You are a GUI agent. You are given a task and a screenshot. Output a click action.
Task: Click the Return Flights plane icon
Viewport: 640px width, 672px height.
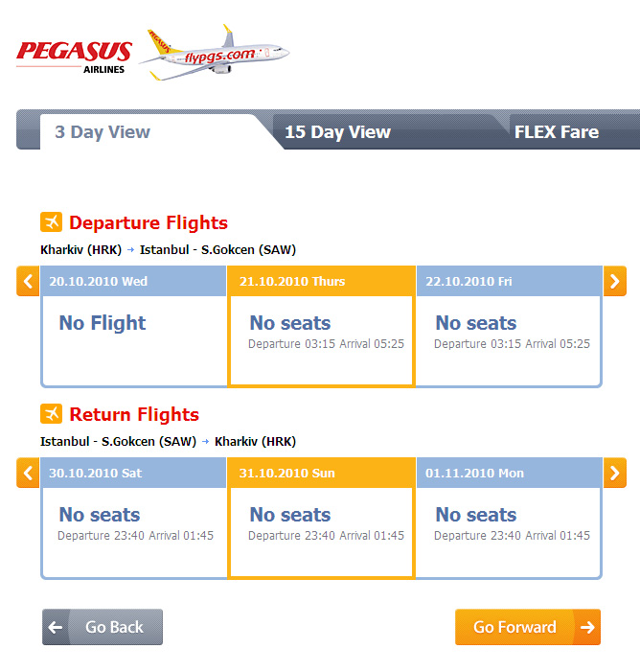52,414
